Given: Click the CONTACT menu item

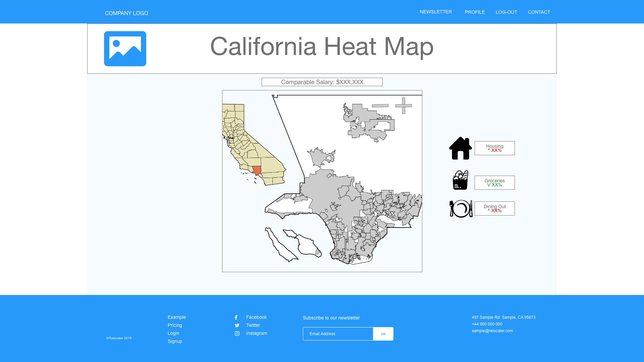Looking at the screenshot, I should pos(539,12).
